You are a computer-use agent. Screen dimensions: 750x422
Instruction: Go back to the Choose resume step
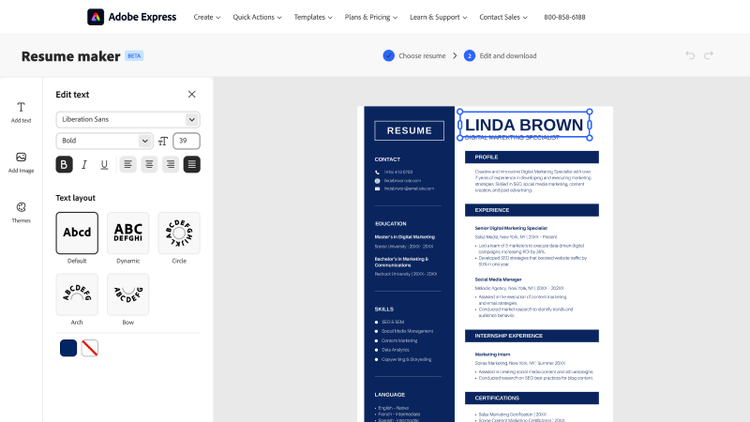coord(422,56)
